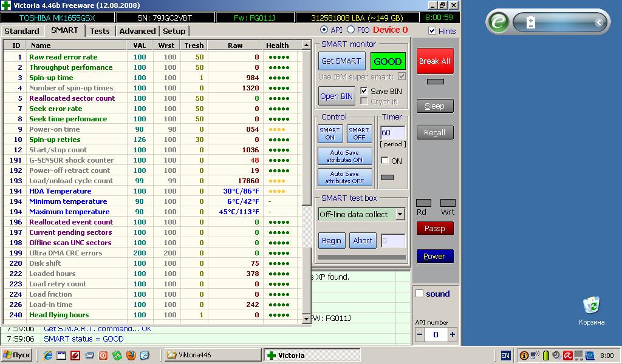The width and height of the screenshot is (622, 364).
Task: Click the Victoria taskbar button
Action: [312, 355]
